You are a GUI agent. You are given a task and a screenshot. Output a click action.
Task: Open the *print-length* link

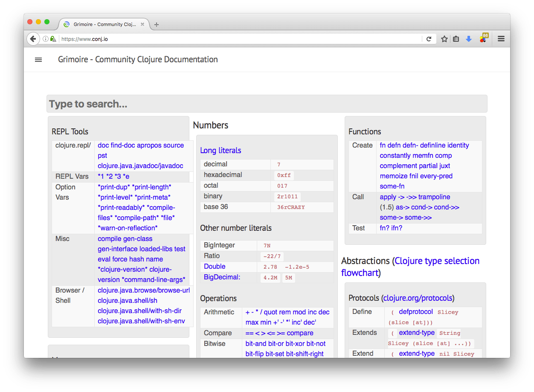tap(152, 187)
